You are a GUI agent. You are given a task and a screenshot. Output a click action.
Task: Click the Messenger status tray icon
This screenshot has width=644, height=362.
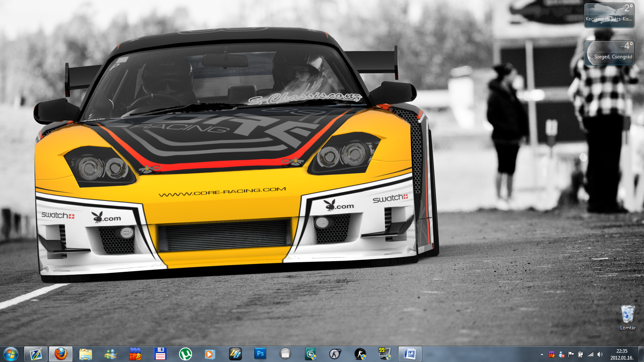pyautogui.click(x=561, y=354)
